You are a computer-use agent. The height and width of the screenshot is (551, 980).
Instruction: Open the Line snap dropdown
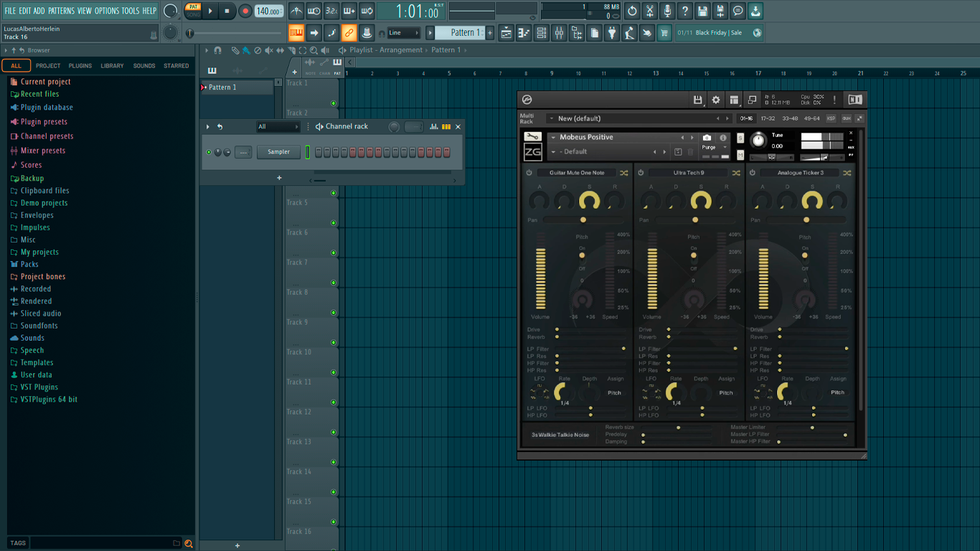404,32
